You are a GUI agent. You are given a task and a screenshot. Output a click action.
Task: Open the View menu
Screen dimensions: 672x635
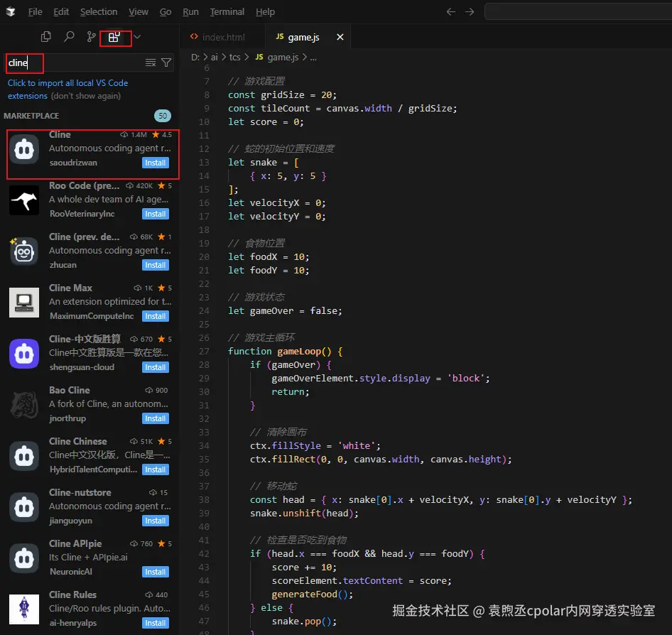pos(139,12)
